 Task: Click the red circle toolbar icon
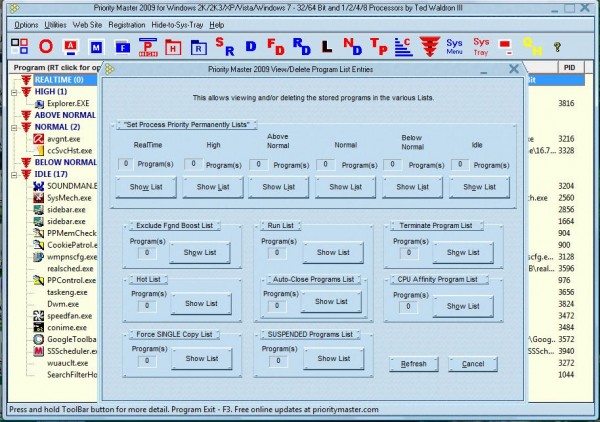46,46
